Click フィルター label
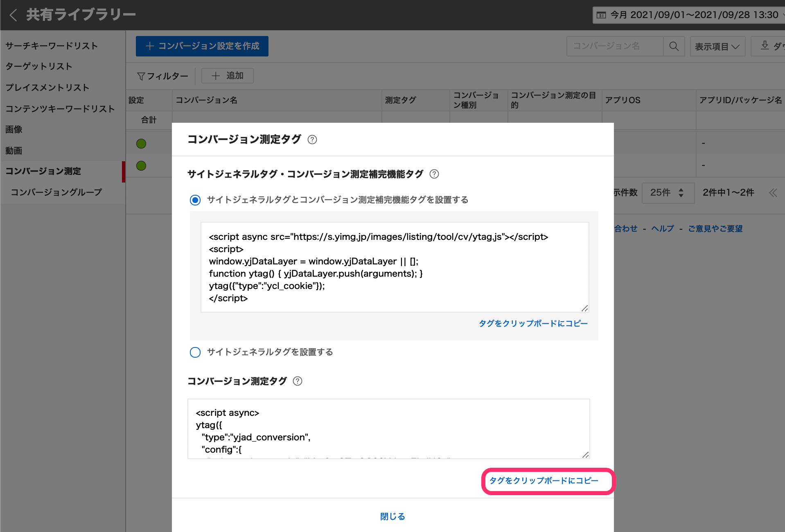 pos(167,76)
